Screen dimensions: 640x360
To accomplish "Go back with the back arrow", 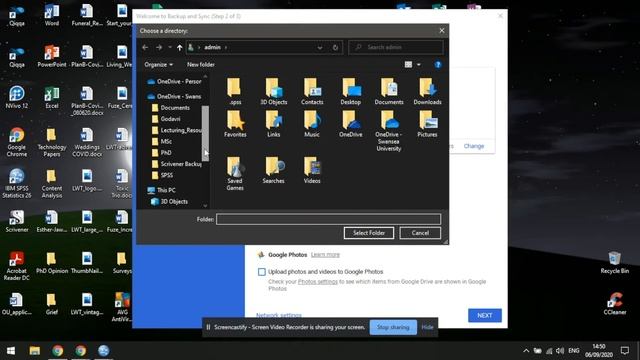I will (145, 47).
